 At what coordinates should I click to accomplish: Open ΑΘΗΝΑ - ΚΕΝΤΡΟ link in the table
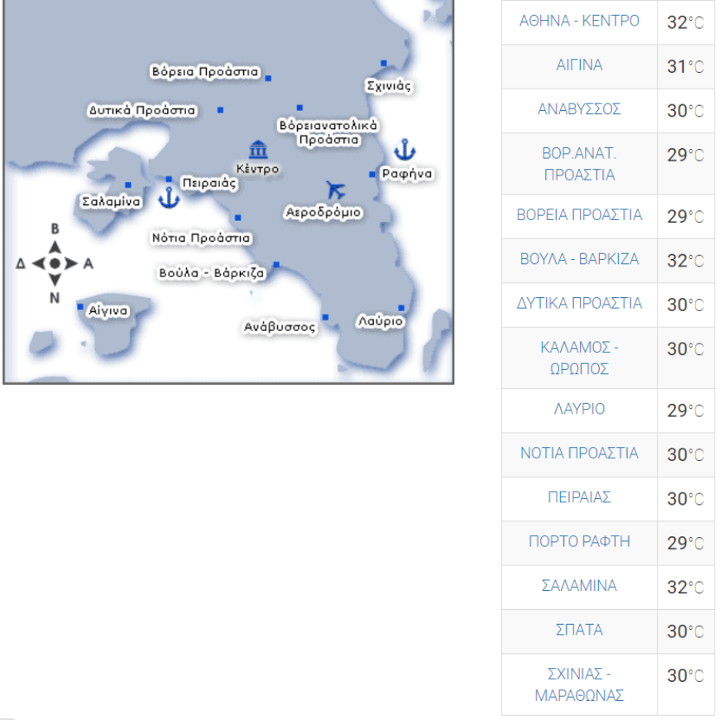pyautogui.click(x=579, y=22)
